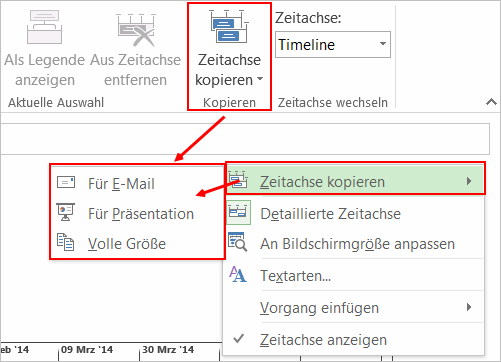The image size is (501, 362).
Task: Open Zeitachse kopieren context menu entry
Action: point(355,182)
